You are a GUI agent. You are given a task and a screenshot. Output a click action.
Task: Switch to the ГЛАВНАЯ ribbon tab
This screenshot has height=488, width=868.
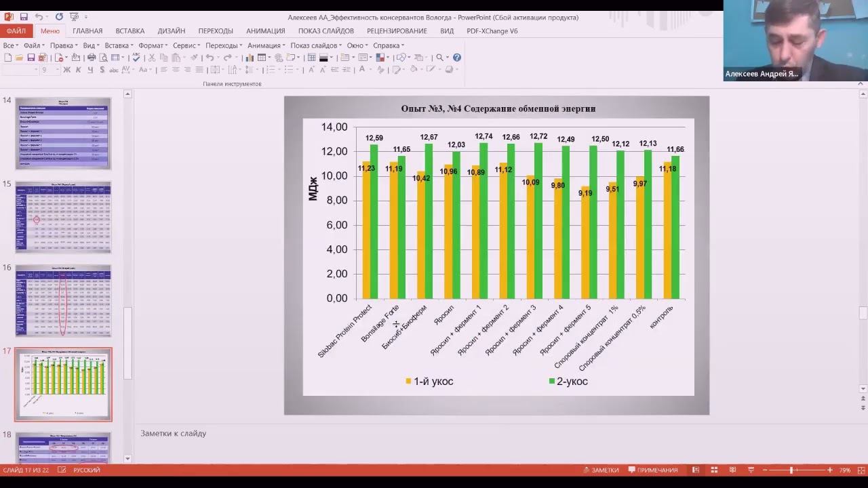coord(87,30)
